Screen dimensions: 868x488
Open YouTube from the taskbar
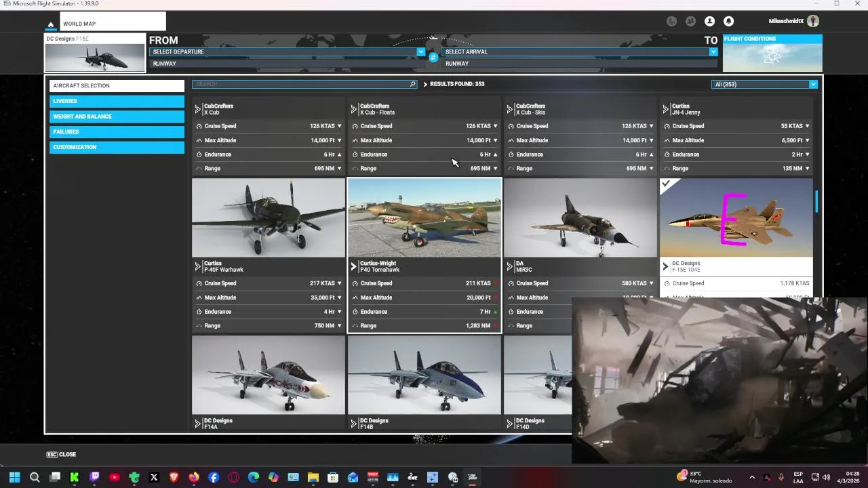[x=114, y=477]
